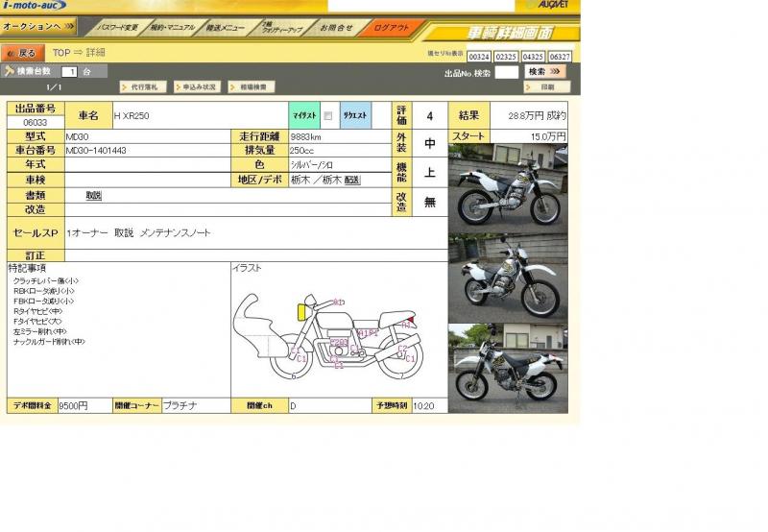Open 申込み状況 application status button
768x532 pixels.
(198, 87)
